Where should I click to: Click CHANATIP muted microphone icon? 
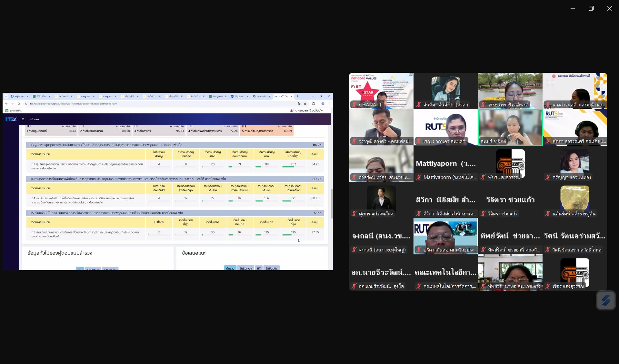(x=354, y=105)
